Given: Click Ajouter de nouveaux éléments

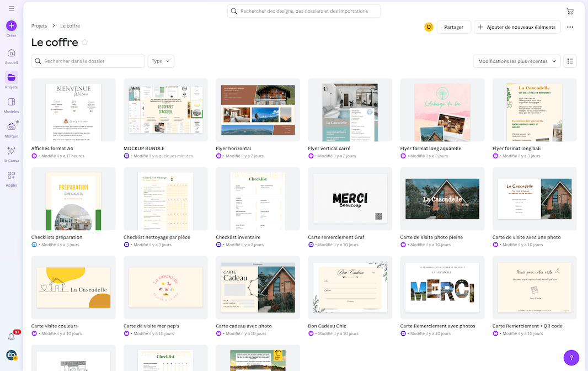Looking at the screenshot, I should 517,27.
